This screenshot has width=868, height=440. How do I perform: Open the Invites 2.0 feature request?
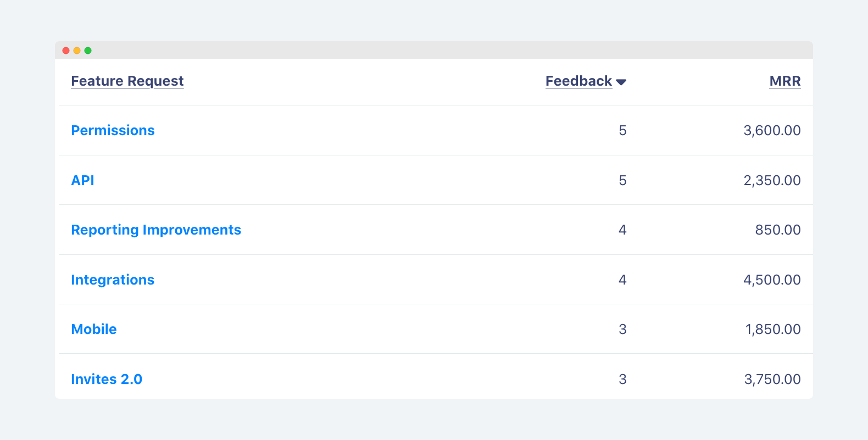pos(107,379)
